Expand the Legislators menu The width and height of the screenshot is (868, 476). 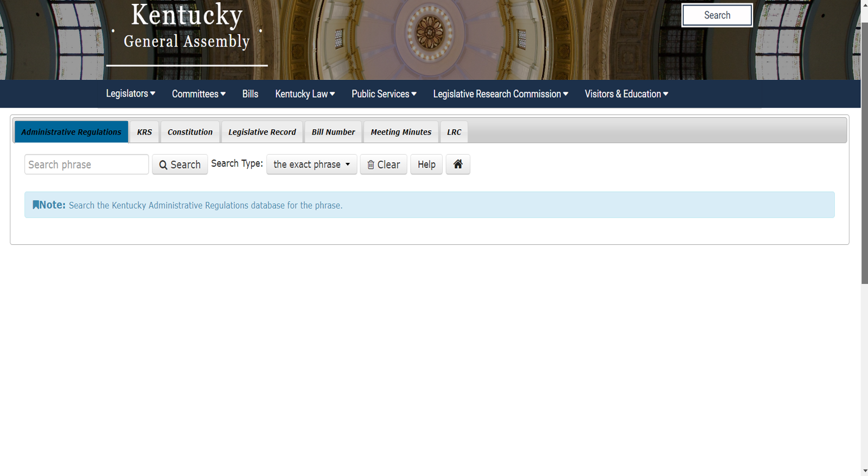(130, 94)
